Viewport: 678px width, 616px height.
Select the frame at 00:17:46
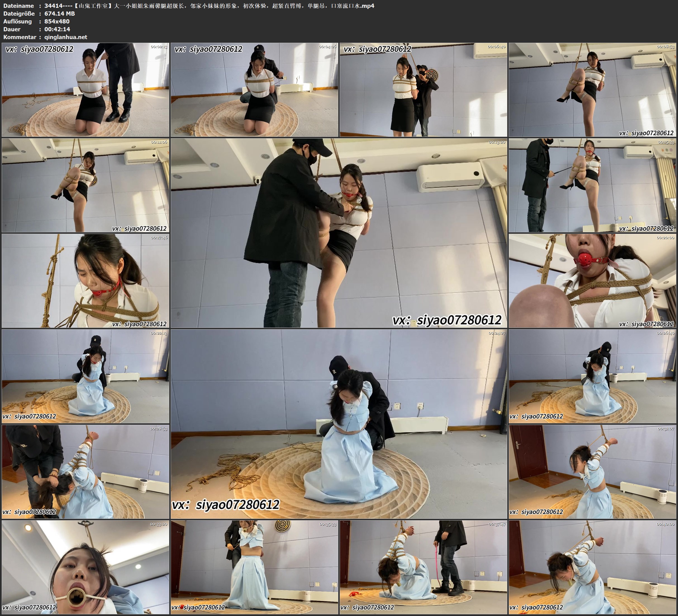85,280
